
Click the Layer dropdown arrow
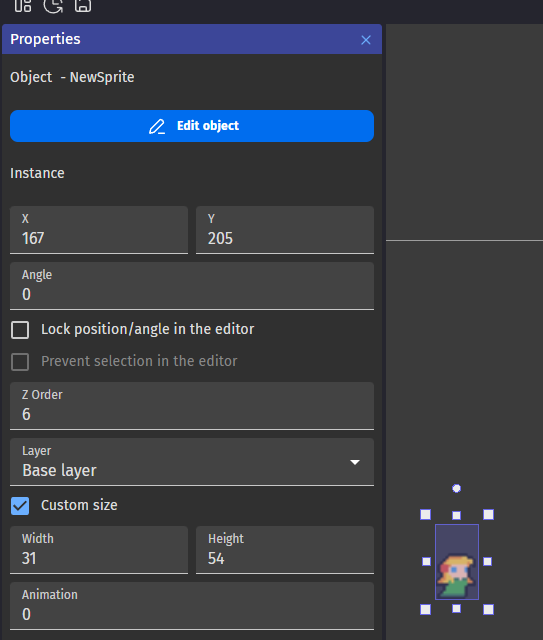pos(355,462)
